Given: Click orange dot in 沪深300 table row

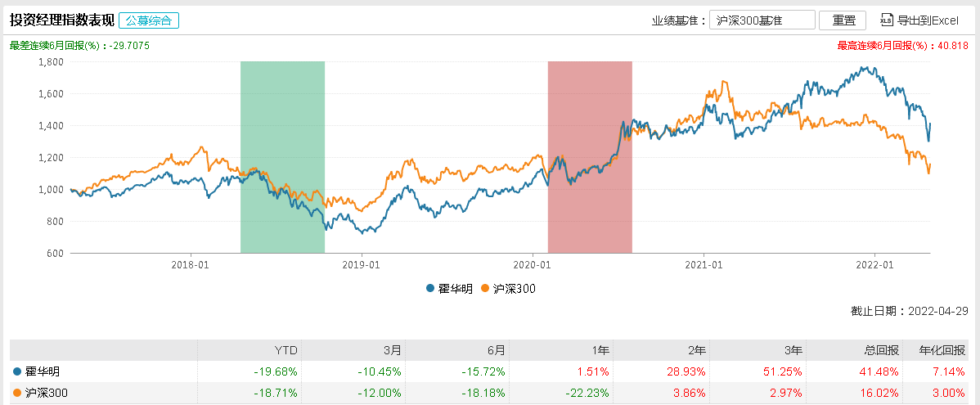Looking at the screenshot, I should [18, 393].
